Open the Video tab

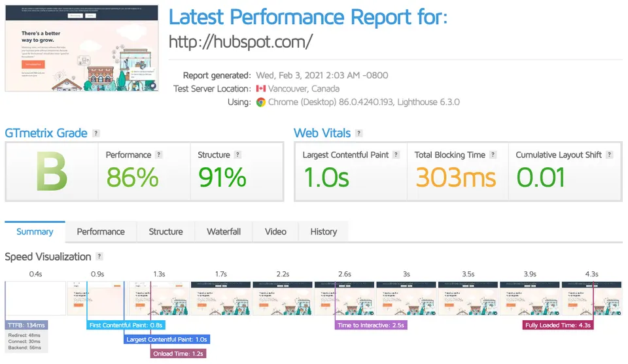point(275,231)
